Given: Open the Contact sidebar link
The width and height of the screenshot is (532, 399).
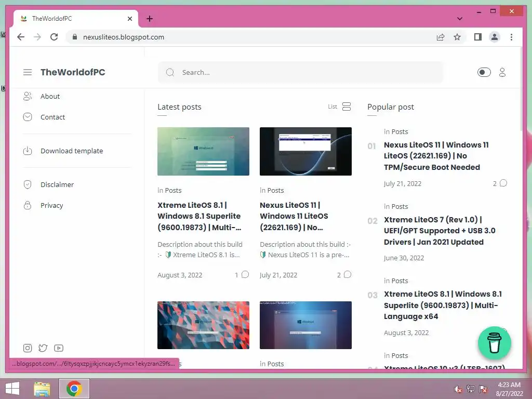Looking at the screenshot, I should point(52,117).
